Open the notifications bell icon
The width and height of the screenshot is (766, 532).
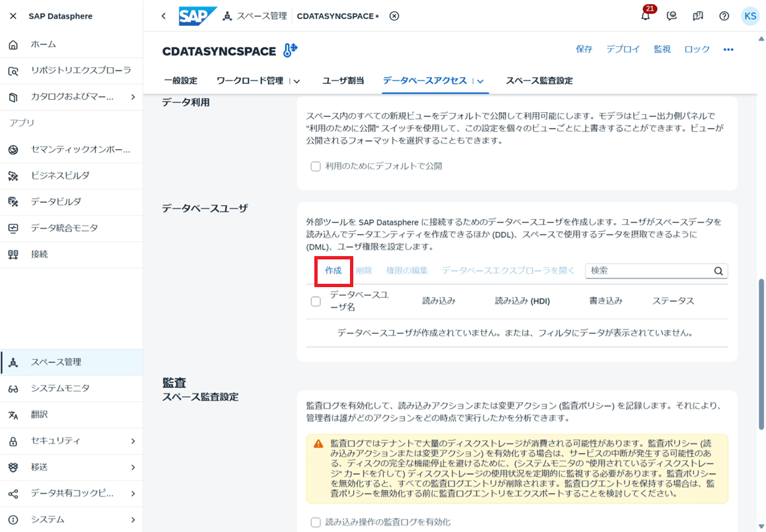tap(646, 16)
